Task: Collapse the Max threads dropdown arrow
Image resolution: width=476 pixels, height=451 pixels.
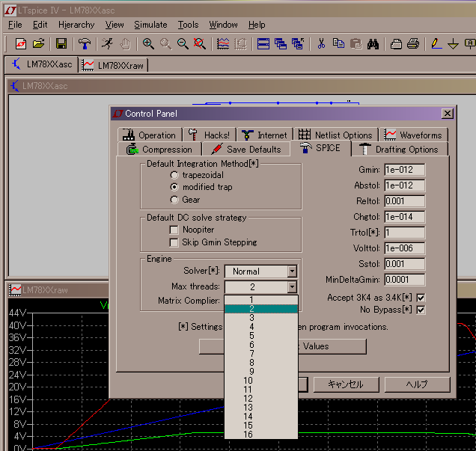Action: (x=292, y=287)
